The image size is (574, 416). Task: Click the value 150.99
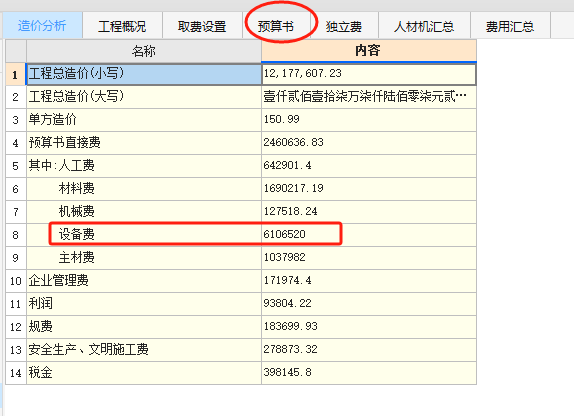coord(369,120)
